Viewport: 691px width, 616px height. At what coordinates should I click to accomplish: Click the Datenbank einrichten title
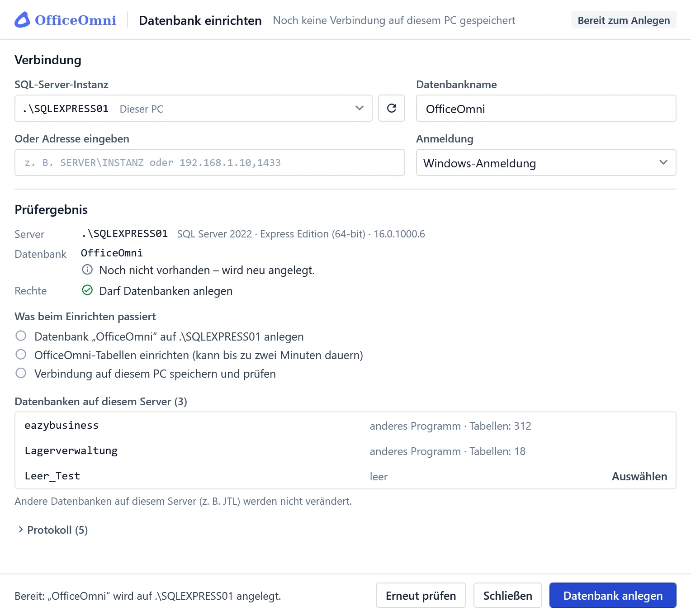200,20
